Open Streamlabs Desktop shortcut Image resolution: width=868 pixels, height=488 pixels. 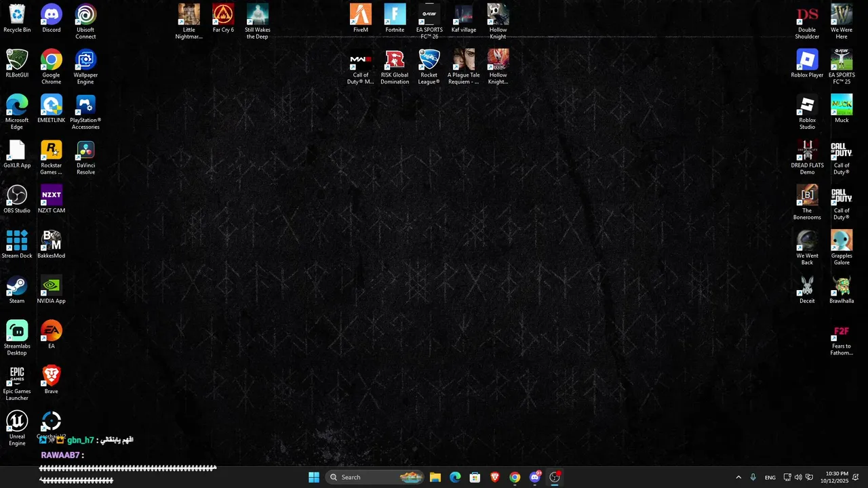pos(17,338)
